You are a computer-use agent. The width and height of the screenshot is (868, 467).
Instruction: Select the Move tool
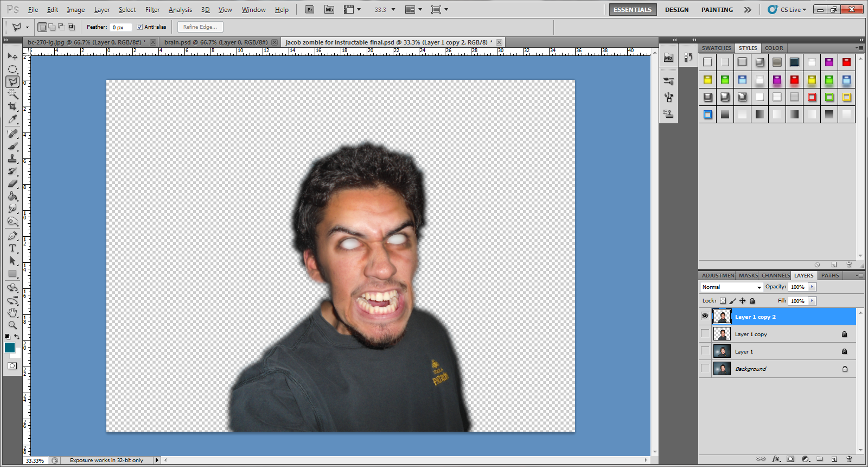pyautogui.click(x=12, y=56)
